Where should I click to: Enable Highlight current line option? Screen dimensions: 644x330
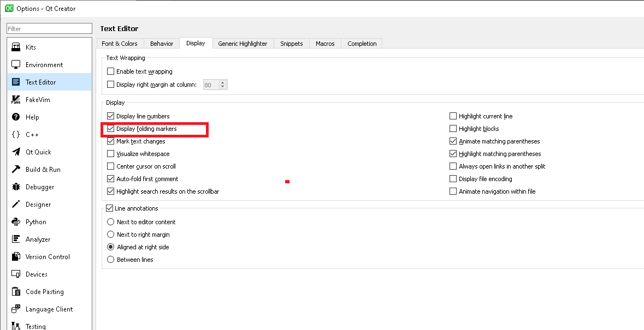[453, 116]
